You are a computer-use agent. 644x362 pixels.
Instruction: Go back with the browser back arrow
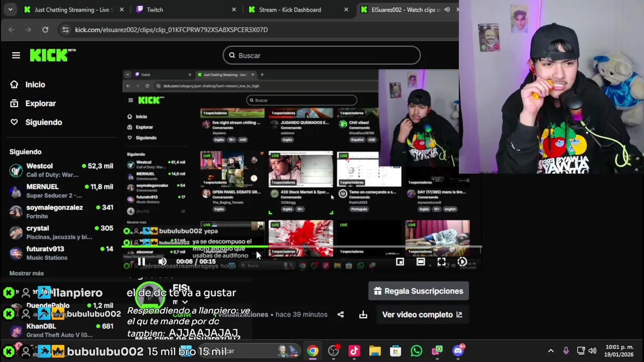pos(12,30)
